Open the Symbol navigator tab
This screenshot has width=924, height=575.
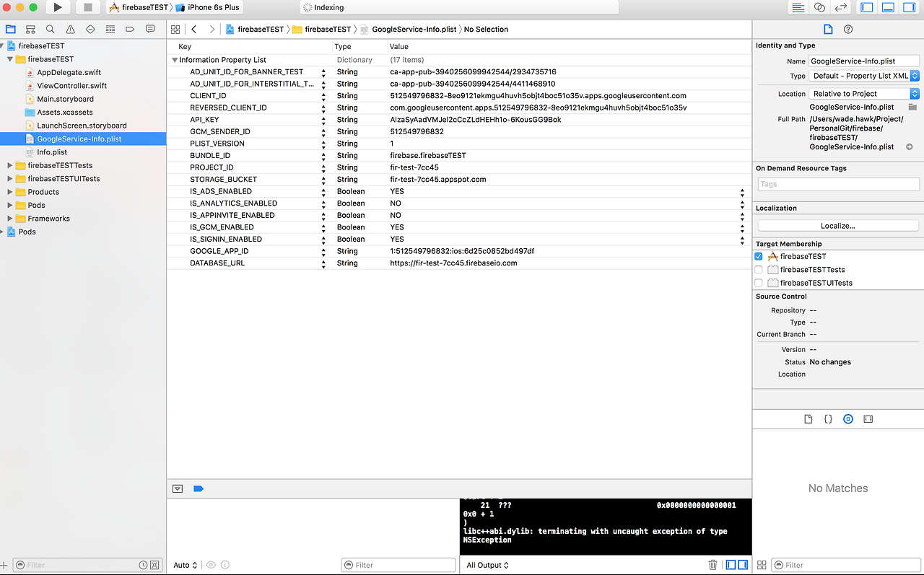[x=30, y=30]
